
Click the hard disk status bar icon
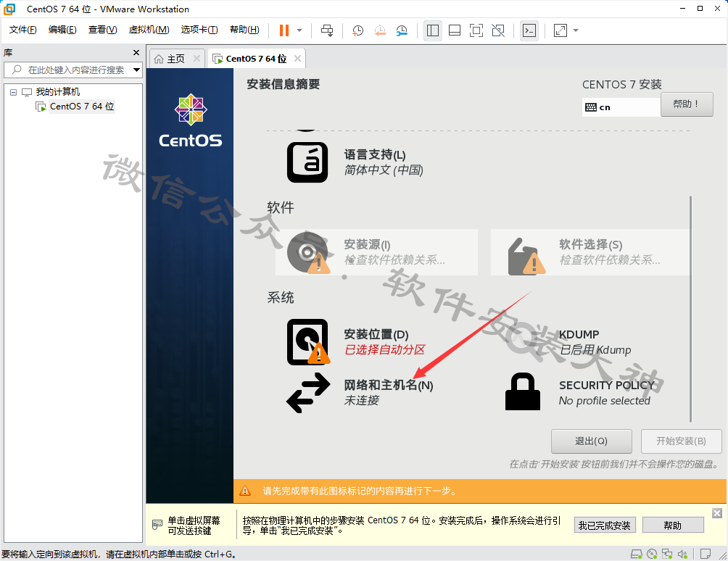[x=637, y=554]
